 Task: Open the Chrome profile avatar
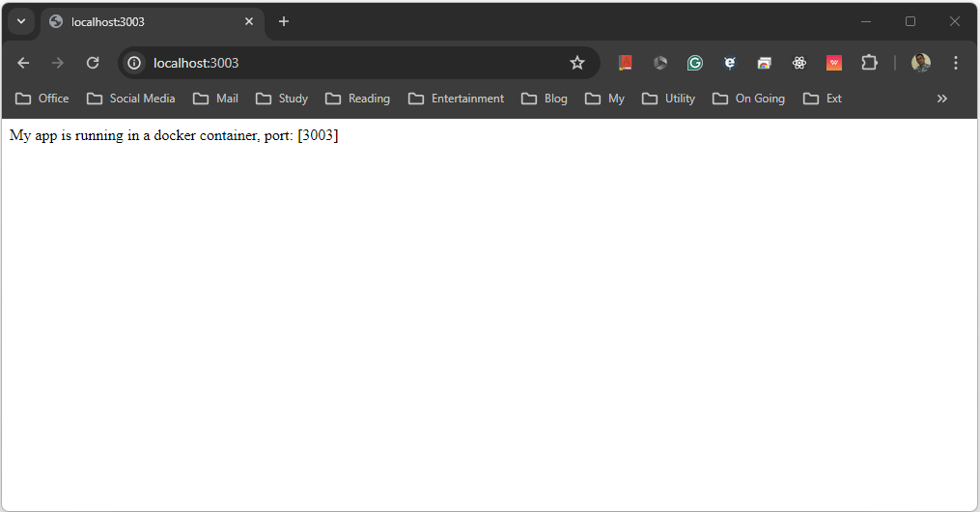(x=921, y=63)
